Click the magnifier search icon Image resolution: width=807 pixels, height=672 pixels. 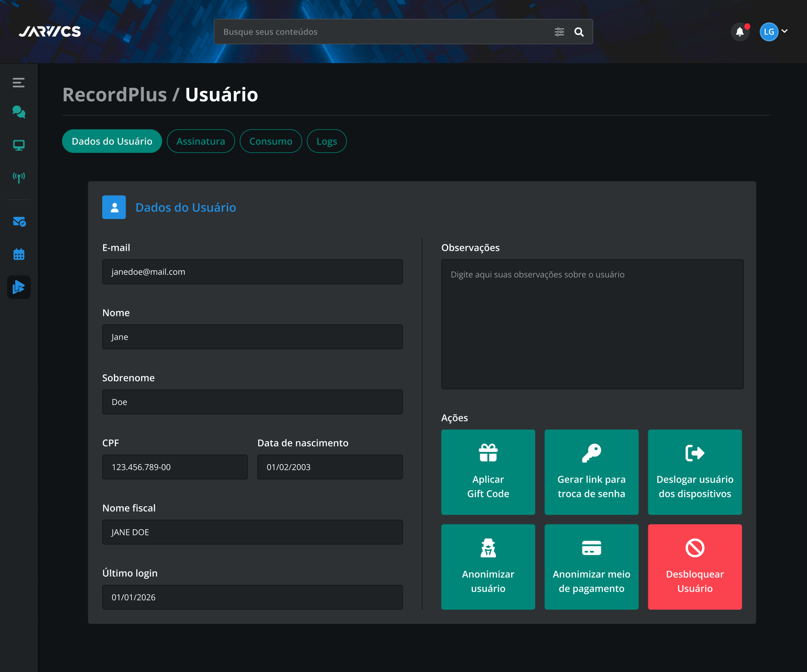click(x=579, y=32)
